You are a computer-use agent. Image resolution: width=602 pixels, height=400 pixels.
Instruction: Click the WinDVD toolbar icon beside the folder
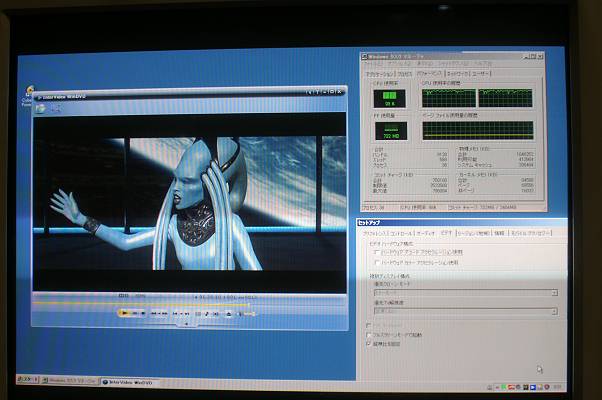point(56,109)
